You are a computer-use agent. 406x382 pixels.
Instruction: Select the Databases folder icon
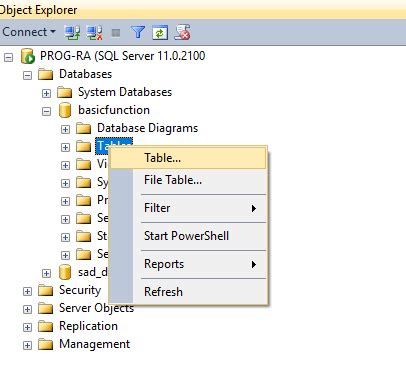[x=46, y=74]
